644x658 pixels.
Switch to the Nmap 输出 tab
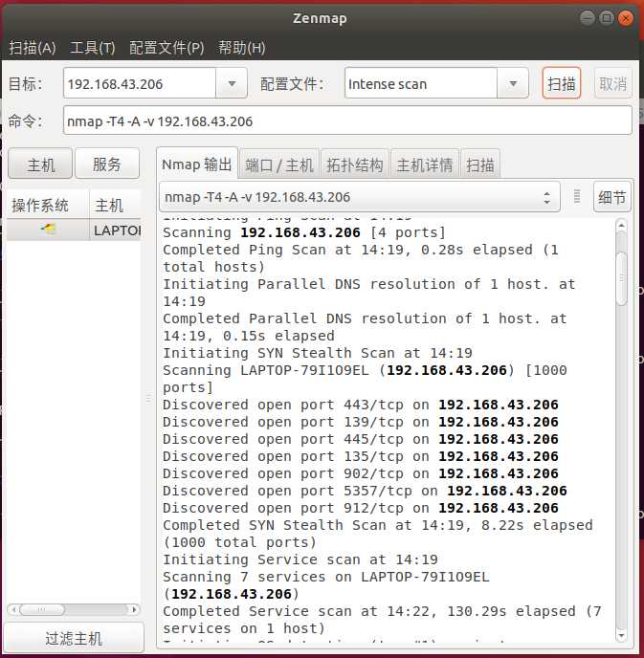[197, 164]
